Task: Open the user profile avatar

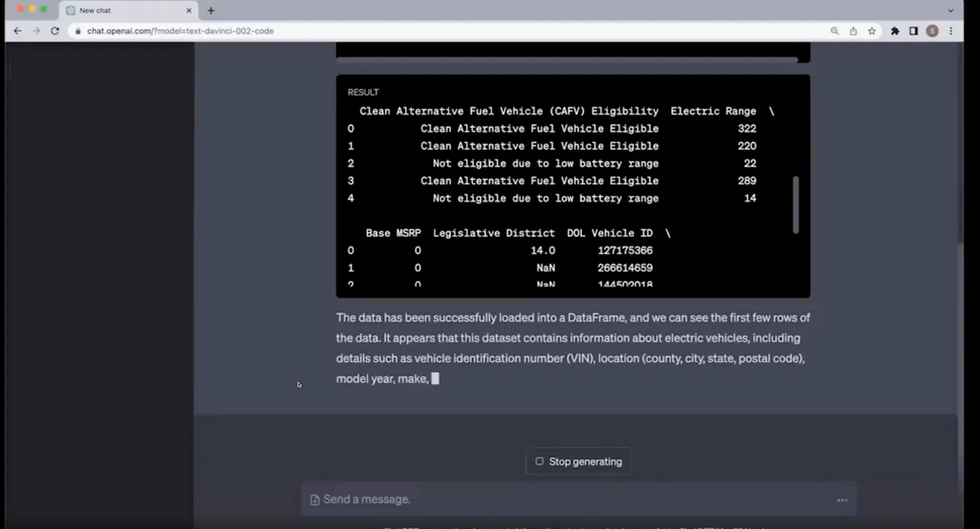Action: [x=932, y=31]
